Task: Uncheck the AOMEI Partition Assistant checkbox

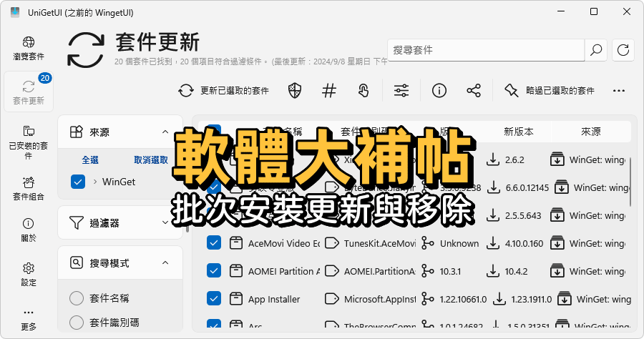Action: tap(213, 271)
